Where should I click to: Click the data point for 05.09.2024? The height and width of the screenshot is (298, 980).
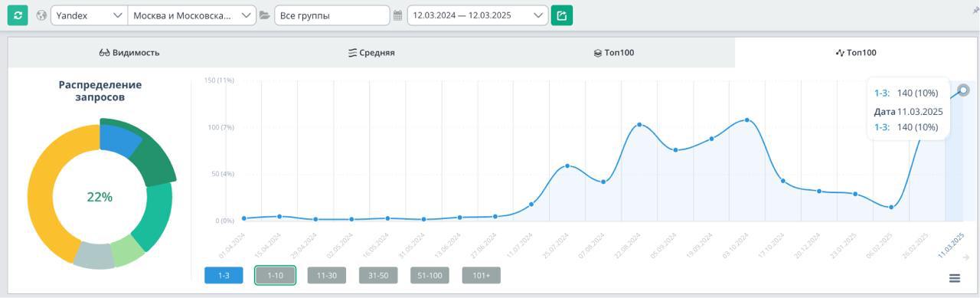coord(675,149)
